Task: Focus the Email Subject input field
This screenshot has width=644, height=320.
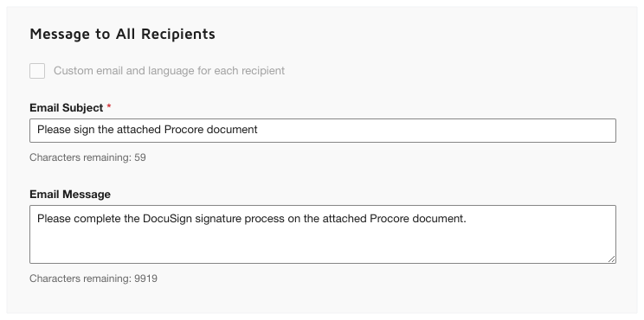Action: [322, 131]
